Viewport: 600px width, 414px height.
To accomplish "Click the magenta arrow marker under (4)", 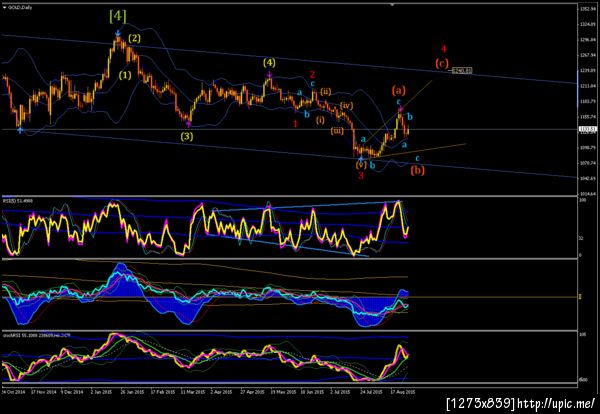I will tap(269, 75).
